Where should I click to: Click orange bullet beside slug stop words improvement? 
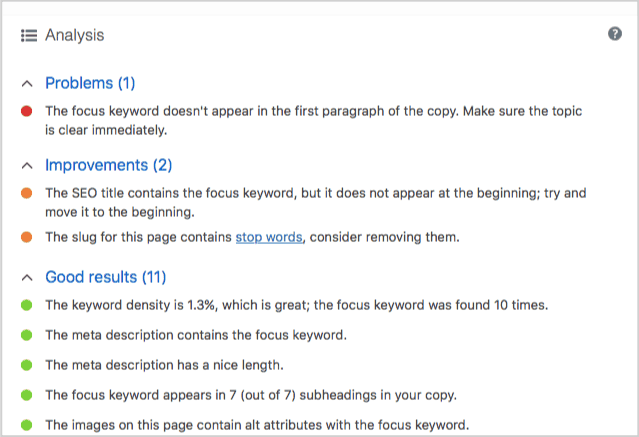coord(26,237)
